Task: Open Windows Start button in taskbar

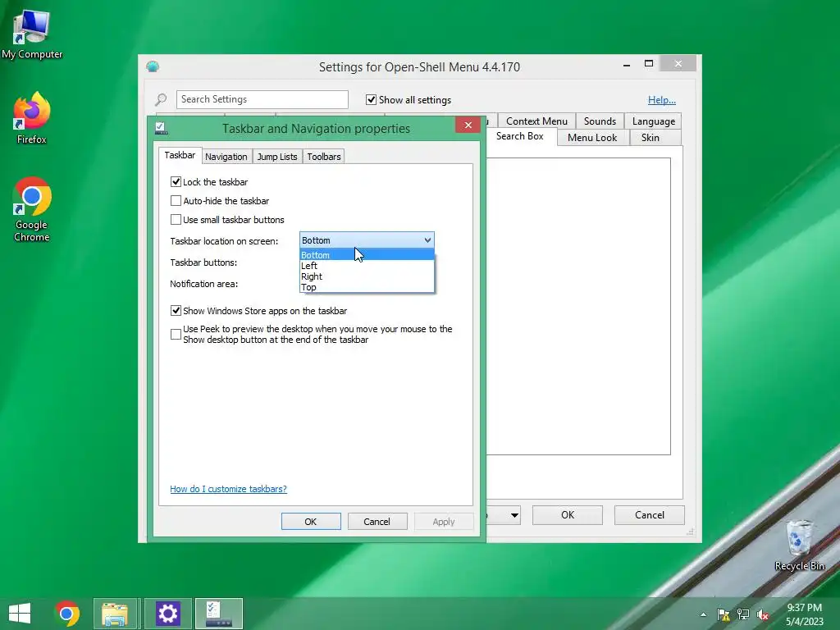Action: click(20, 614)
